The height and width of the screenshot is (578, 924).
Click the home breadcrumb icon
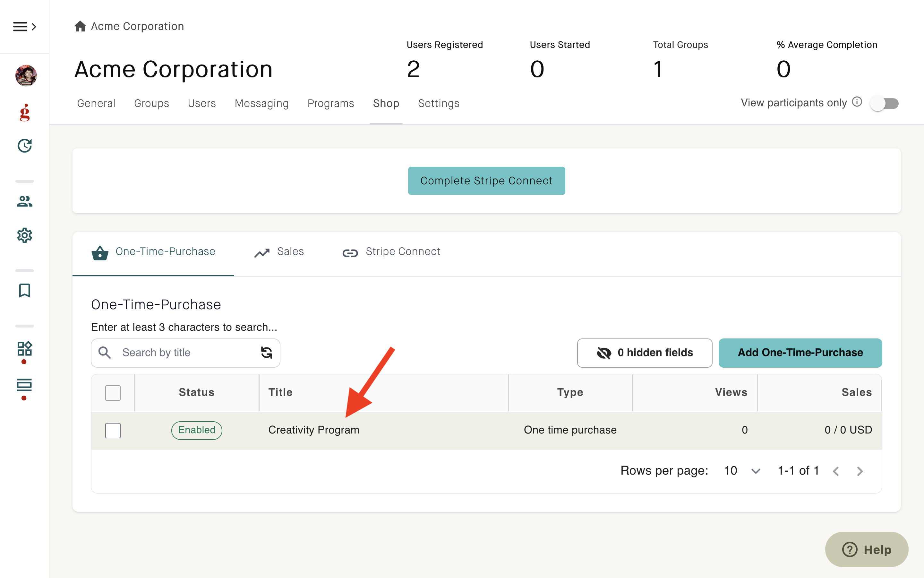coord(80,26)
